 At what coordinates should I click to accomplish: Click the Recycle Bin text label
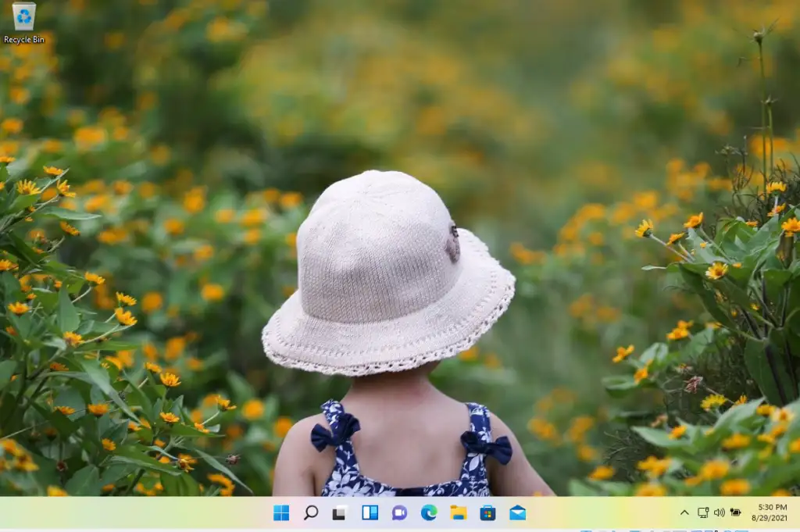pyautogui.click(x=24, y=40)
